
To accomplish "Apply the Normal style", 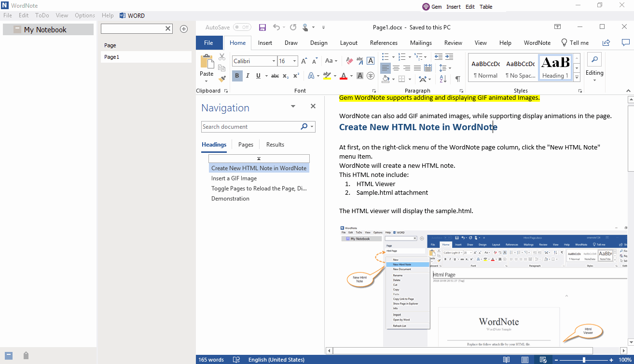I will click(x=485, y=67).
